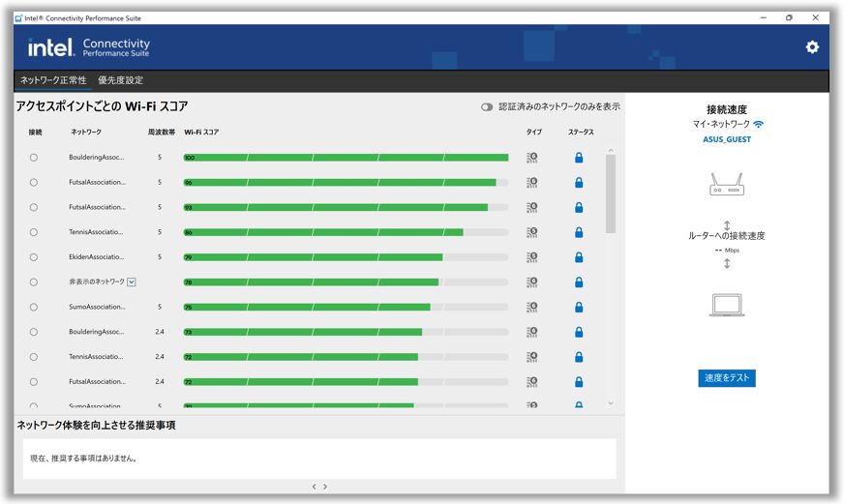The height and width of the screenshot is (504, 844).
Task: Click the lock icon in the TennisAssociatio 5 GHz row
Action: [x=579, y=232]
